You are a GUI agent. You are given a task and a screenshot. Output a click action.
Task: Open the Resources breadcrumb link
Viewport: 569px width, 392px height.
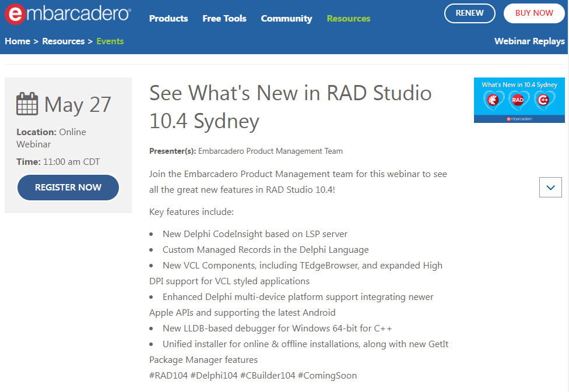point(64,41)
